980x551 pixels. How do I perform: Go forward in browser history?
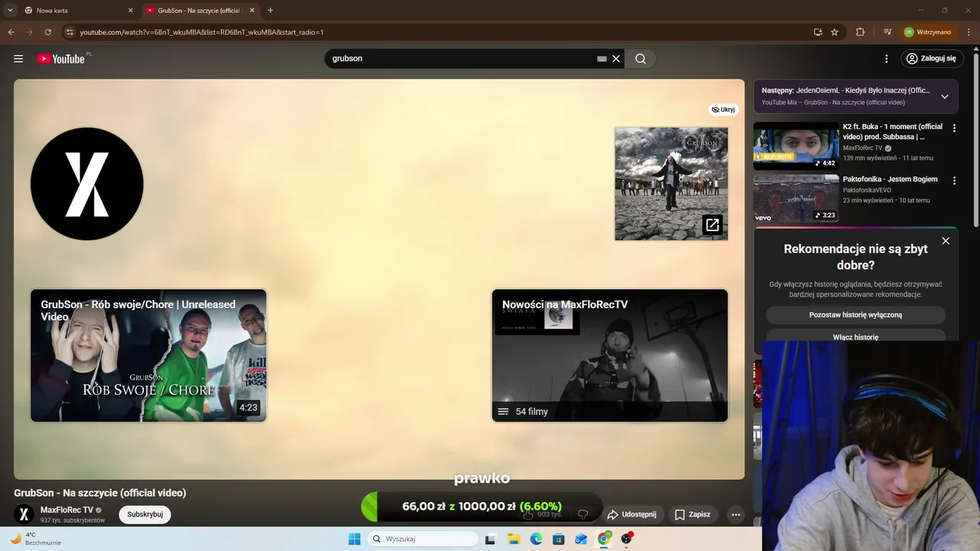[29, 32]
